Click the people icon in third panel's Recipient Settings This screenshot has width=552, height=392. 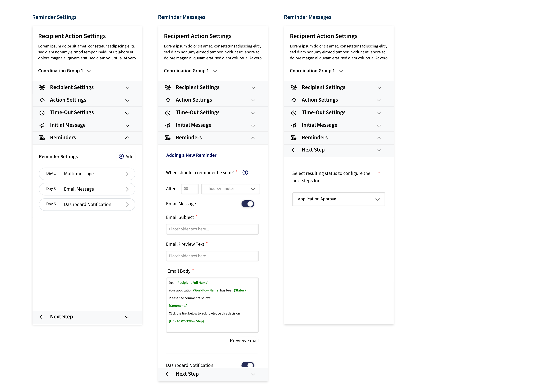(x=294, y=87)
